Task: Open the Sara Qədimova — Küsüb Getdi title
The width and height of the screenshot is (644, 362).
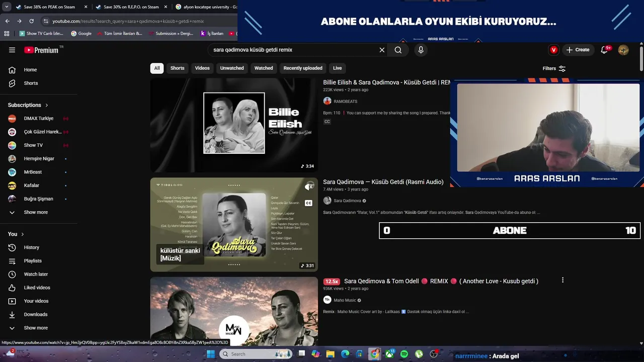Action: point(383,182)
